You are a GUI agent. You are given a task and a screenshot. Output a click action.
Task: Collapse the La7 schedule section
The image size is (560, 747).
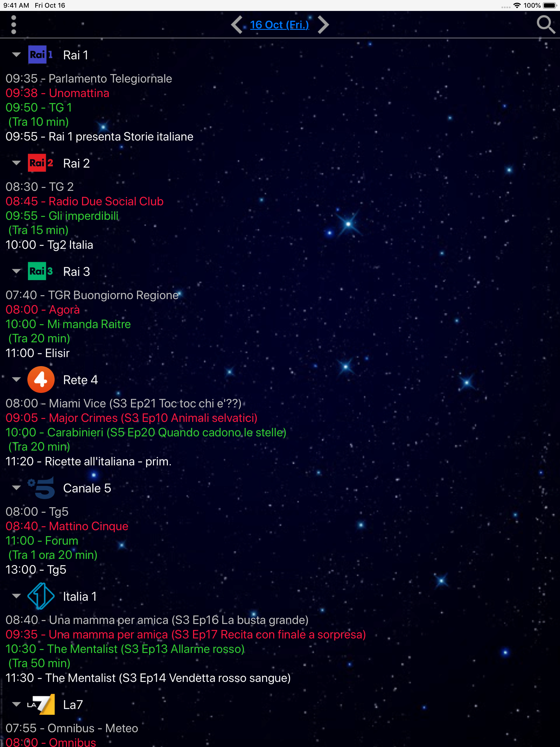point(16,704)
